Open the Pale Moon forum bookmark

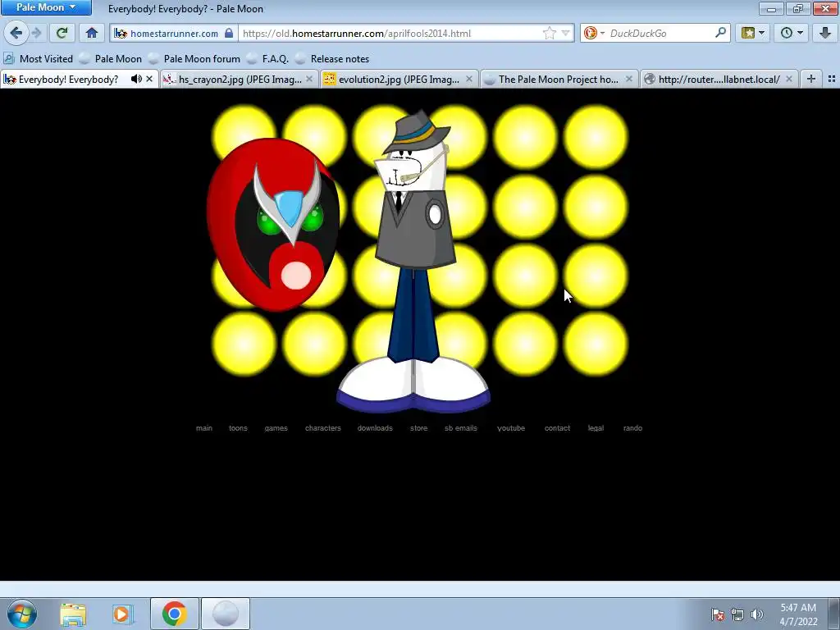[194, 59]
